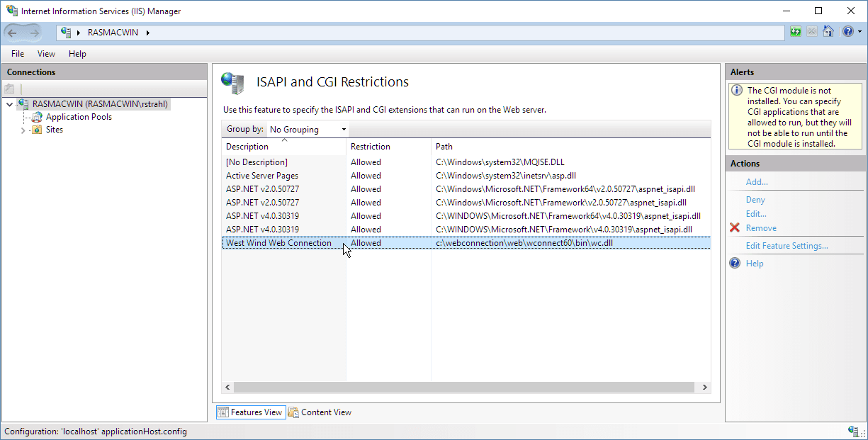868x440 pixels.
Task: Click the info icon in Alerts
Action: click(737, 91)
